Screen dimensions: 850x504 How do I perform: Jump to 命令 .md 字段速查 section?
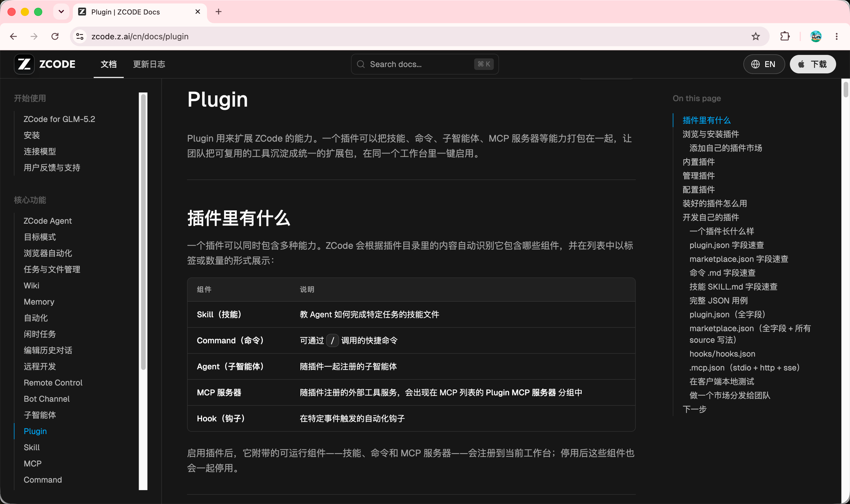[722, 273]
